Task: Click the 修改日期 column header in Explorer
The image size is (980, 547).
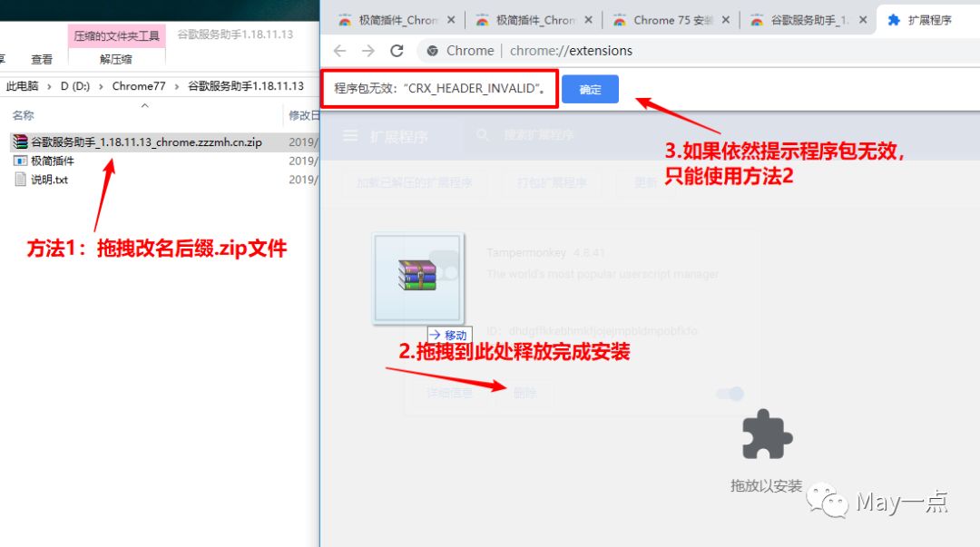Action: [x=304, y=115]
